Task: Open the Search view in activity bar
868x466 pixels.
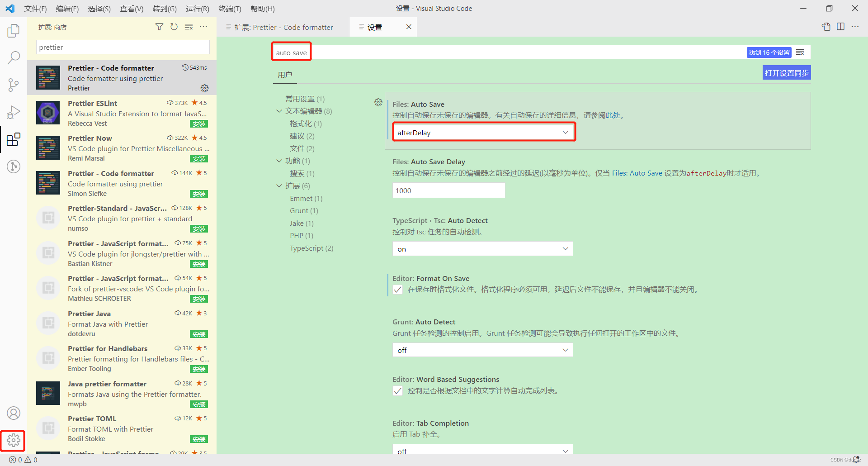Action: [x=14, y=57]
